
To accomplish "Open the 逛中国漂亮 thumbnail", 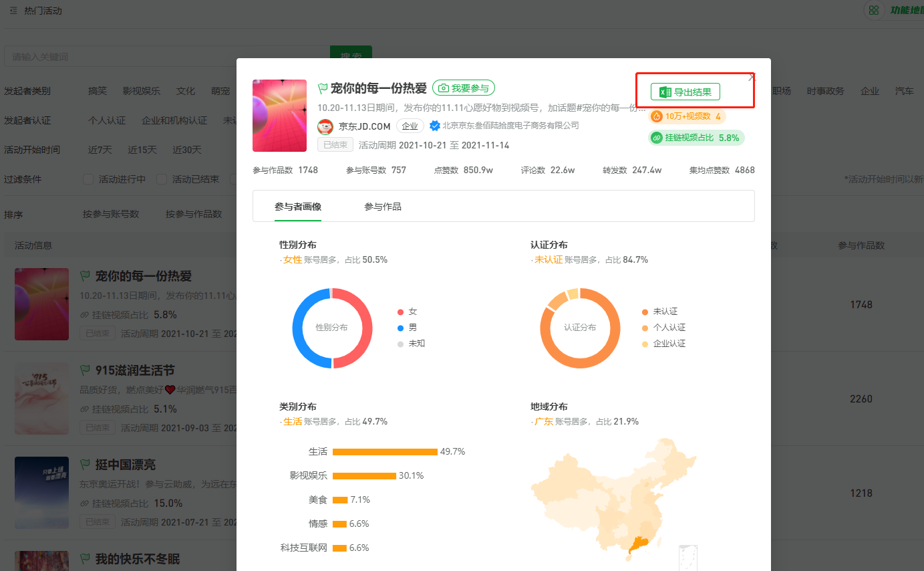I will coord(42,493).
